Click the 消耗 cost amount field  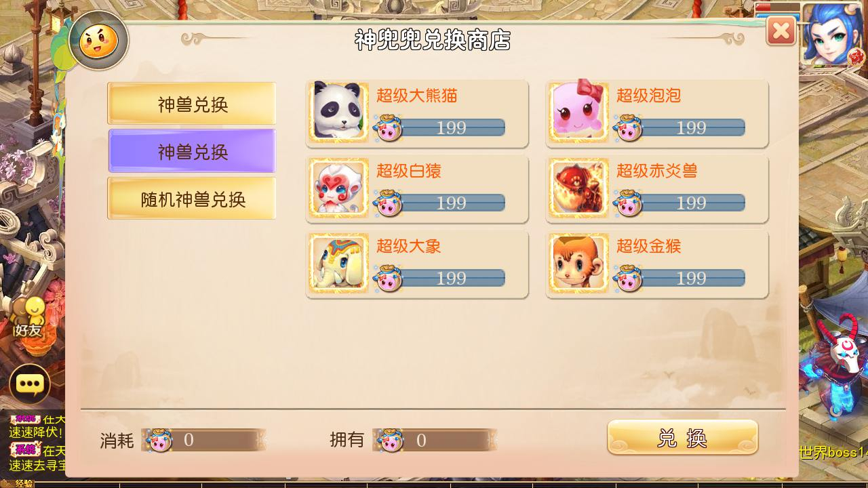pos(203,440)
